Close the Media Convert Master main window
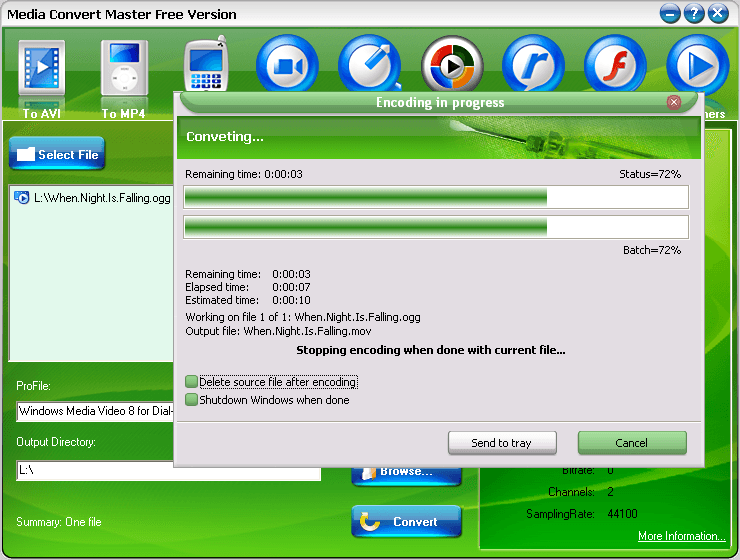Image resolution: width=740 pixels, height=560 pixels. point(718,13)
